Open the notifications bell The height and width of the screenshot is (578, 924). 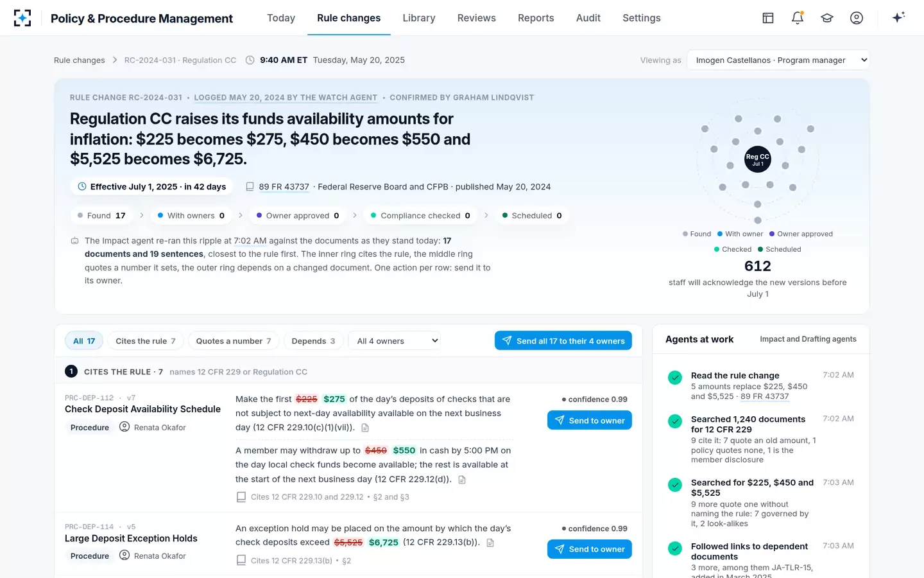[x=798, y=18]
